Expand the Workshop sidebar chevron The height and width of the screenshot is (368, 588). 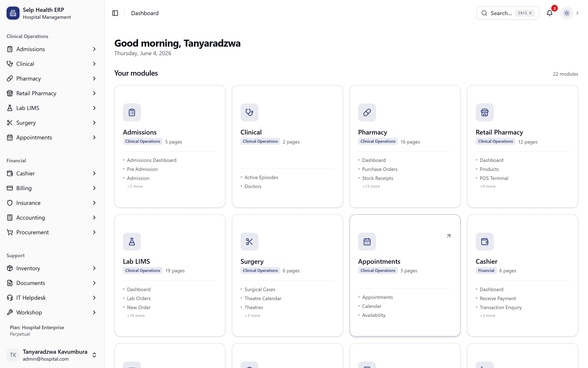click(94, 313)
